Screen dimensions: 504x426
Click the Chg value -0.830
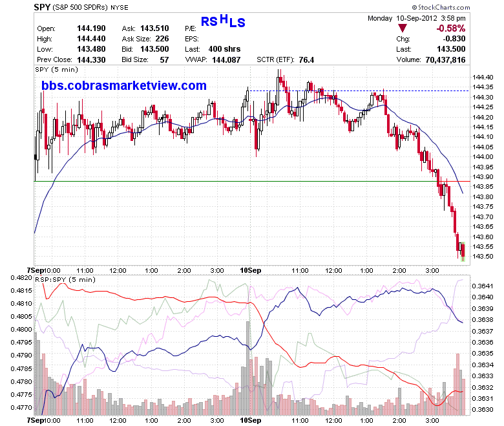454,39
